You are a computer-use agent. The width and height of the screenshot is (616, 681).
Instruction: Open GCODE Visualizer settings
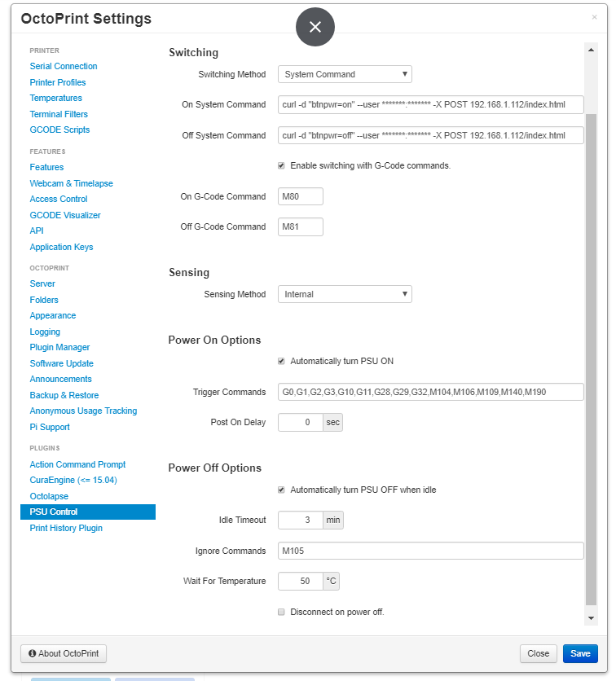click(65, 215)
